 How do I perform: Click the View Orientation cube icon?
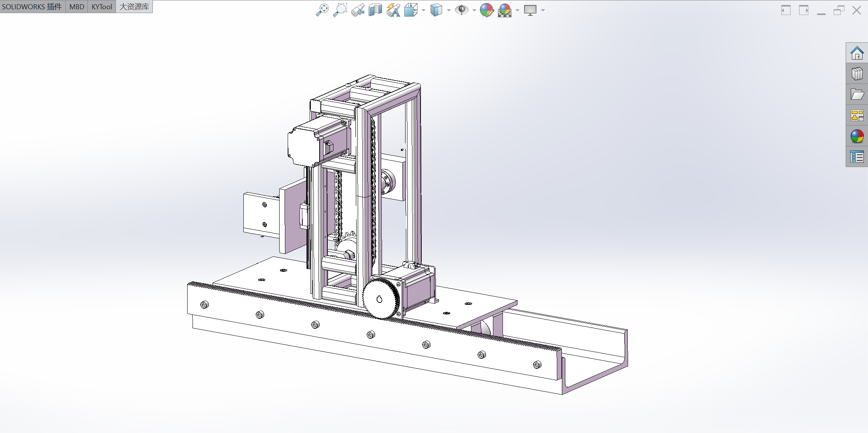pyautogui.click(x=411, y=10)
